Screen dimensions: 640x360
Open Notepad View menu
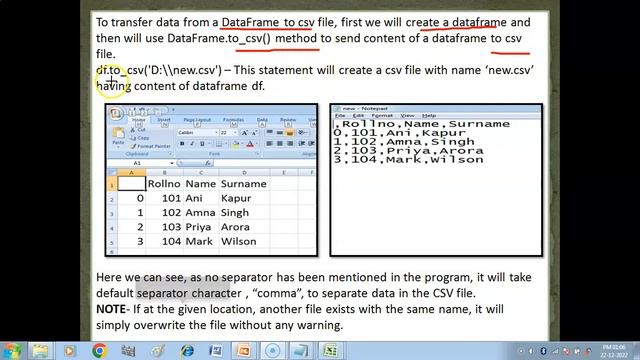click(407, 116)
